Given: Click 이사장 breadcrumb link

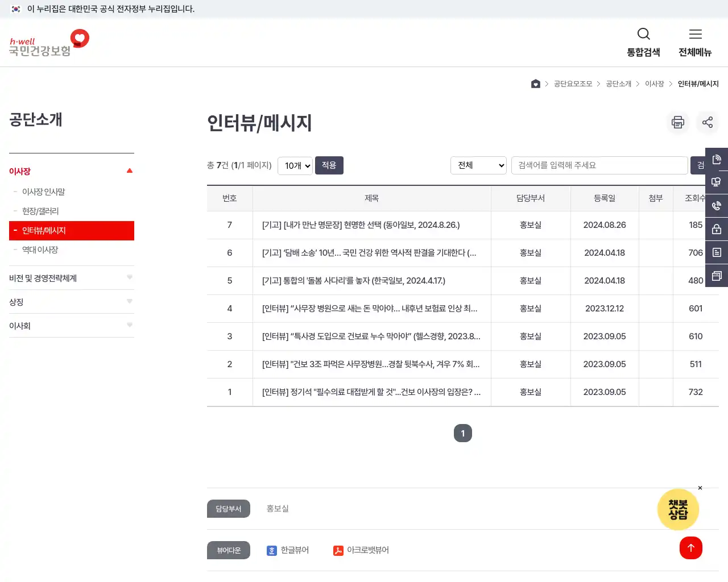Looking at the screenshot, I should [x=654, y=84].
